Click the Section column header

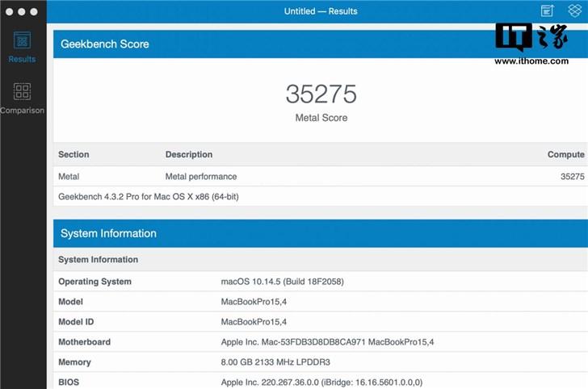[x=73, y=154]
